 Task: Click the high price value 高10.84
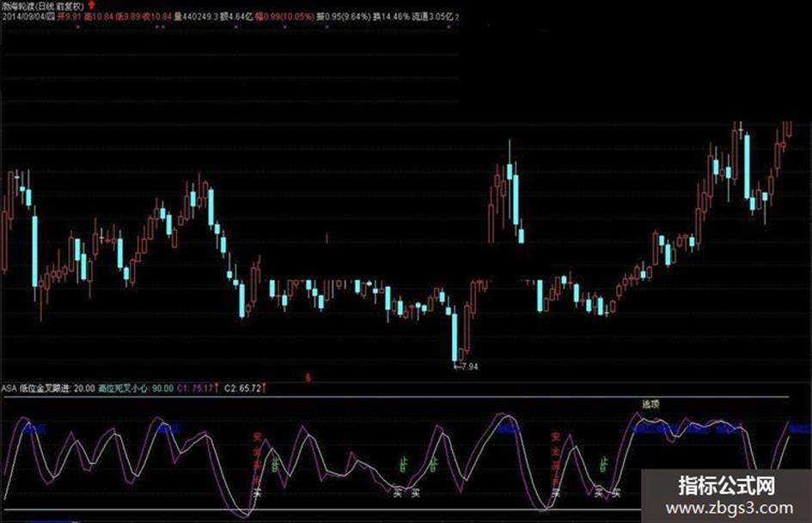pos(99,16)
